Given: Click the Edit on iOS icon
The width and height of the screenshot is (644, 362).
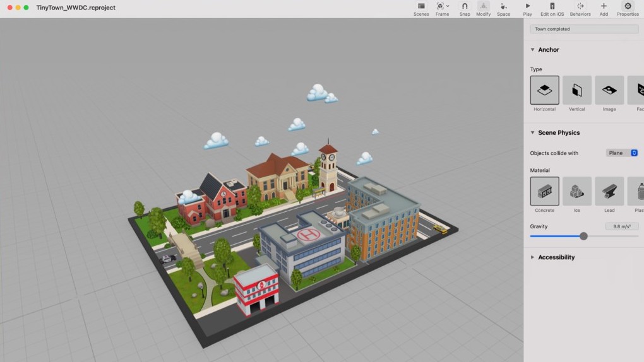Looking at the screenshot, I should 552,6.
